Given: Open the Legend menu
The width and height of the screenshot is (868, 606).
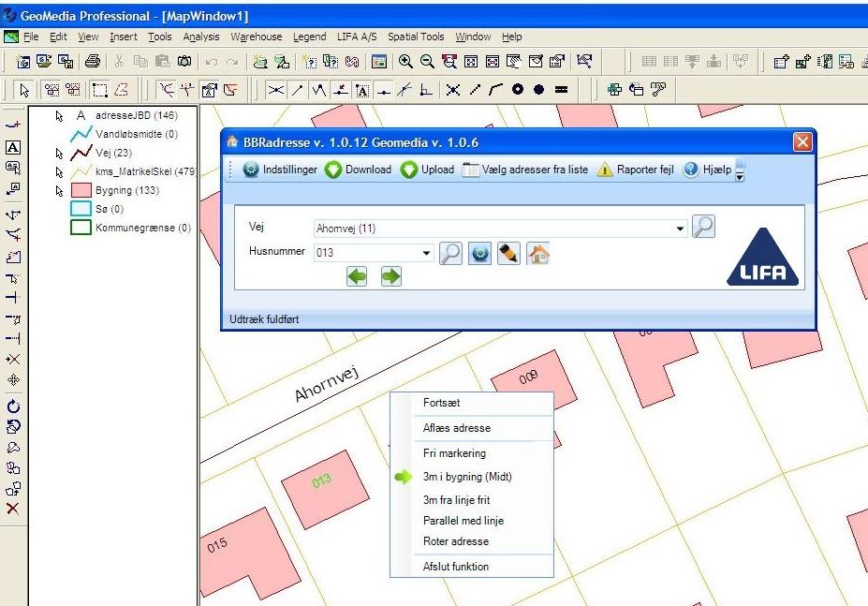Looking at the screenshot, I should click(x=309, y=37).
